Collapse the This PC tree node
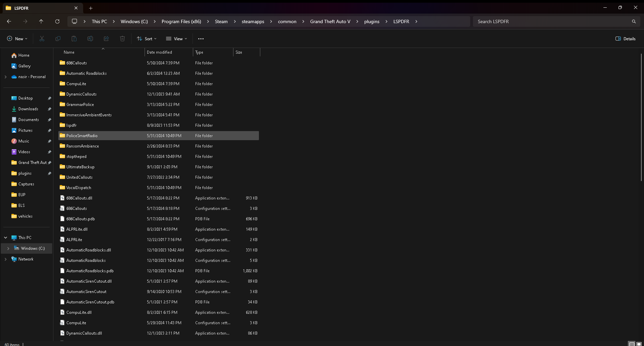The width and height of the screenshot is (644, 346). point(5,238)
